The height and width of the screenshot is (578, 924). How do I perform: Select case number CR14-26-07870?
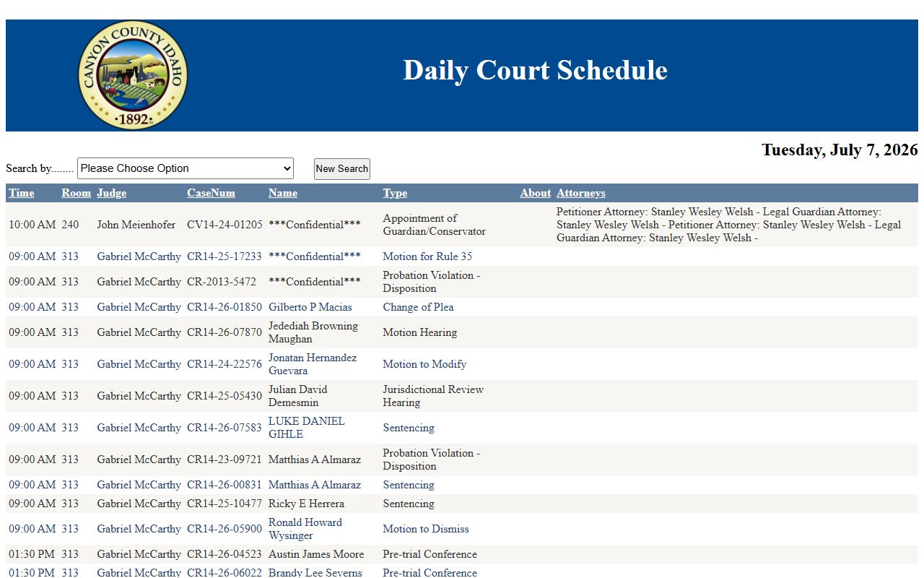(x=225, y=332)
